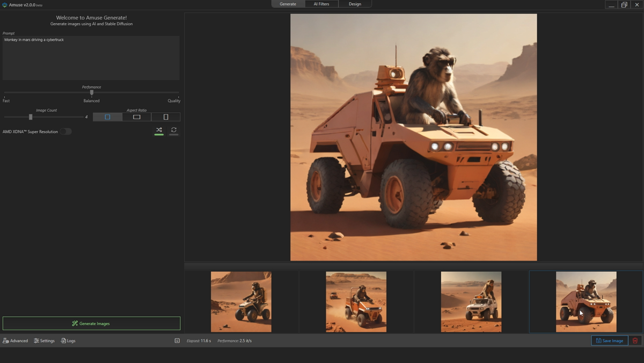Open Settings from the bottom bar
Screen dimensions: 644x363
44,340
